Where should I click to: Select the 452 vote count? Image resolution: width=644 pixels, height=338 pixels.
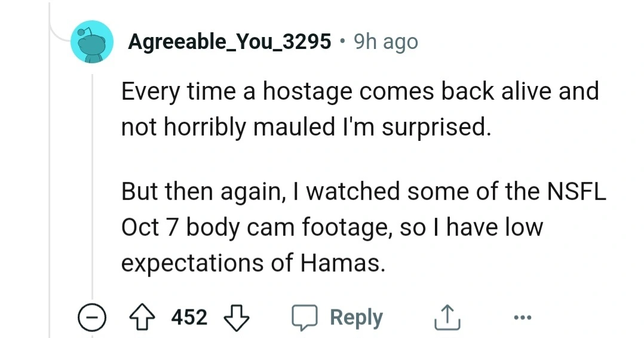[189, 318]
